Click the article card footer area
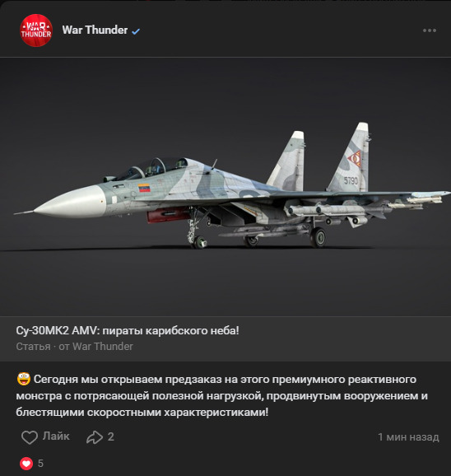This screenshot has height=476, width=451. click(225, 338)
